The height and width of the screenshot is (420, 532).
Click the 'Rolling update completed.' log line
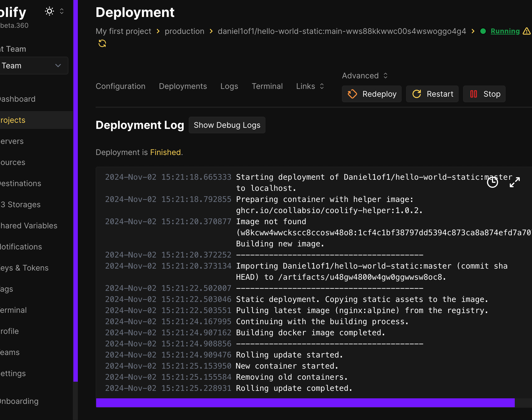coord(294,388)
